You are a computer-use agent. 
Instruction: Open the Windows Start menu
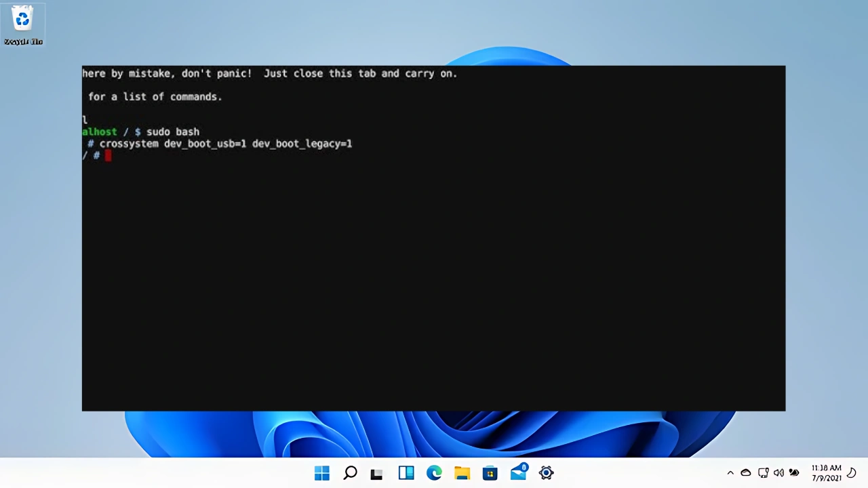click(x=321, y=473)
